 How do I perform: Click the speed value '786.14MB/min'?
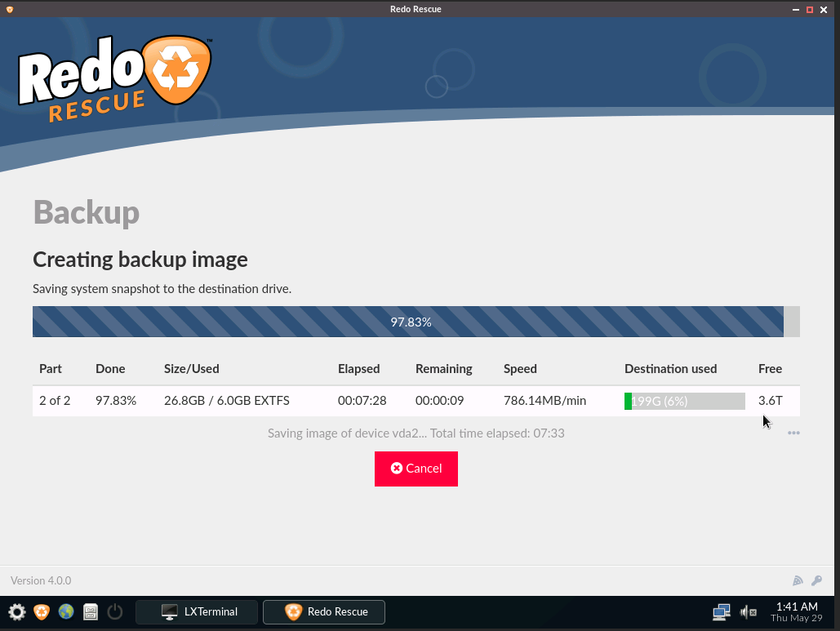(x=544, y=401)
